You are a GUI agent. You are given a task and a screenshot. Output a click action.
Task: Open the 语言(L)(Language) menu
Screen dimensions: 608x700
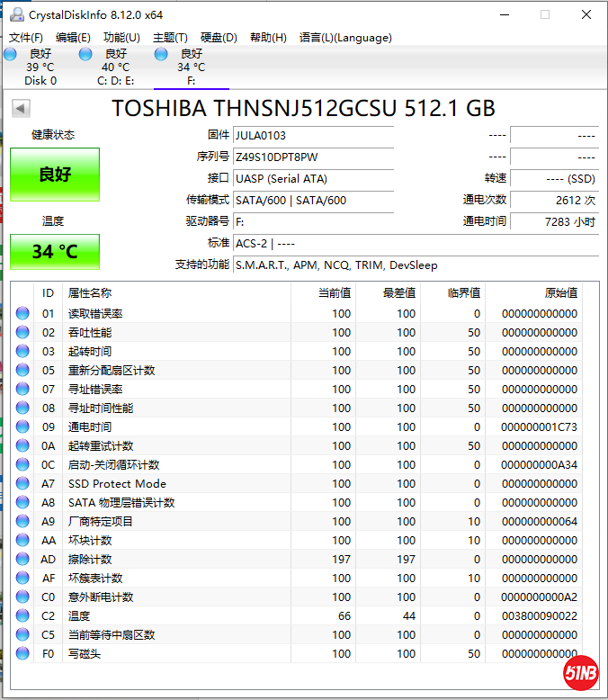tap(345, 38)
